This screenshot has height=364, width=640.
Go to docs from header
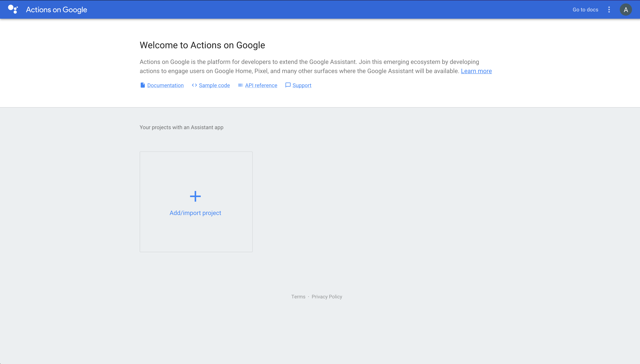585,10
